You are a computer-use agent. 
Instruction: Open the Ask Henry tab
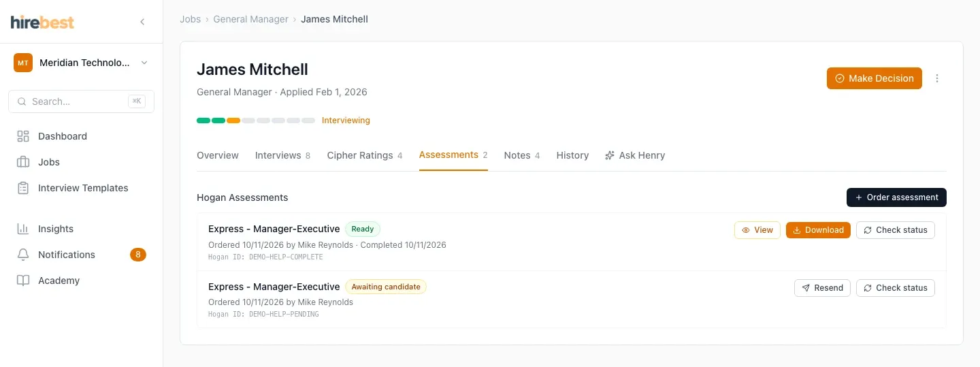tap(635, 155)
